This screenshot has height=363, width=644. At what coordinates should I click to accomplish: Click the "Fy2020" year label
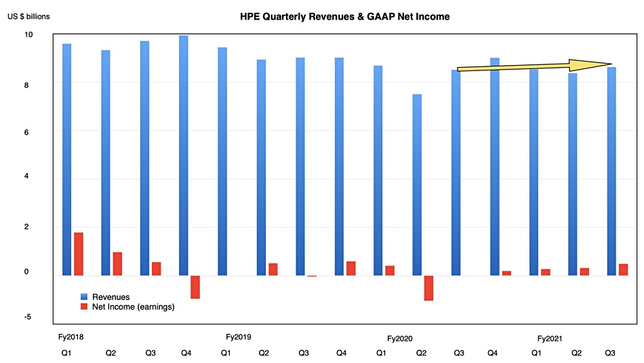400,339
